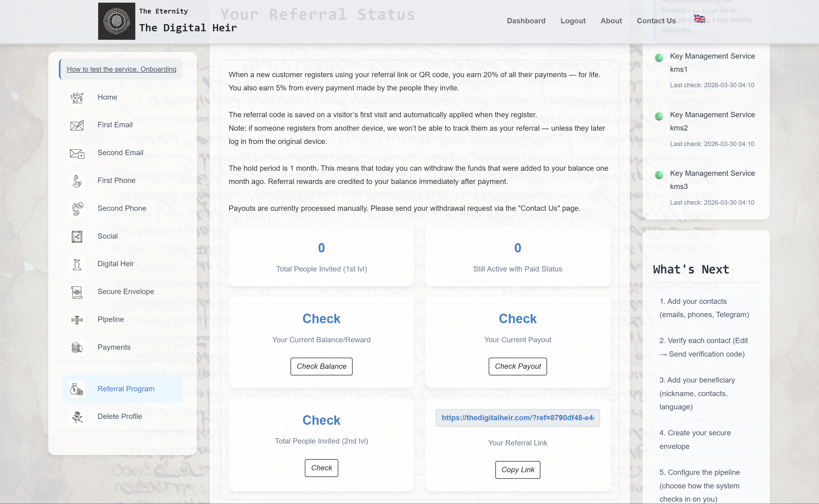Image resolution: width=819 pixels, height=504 pixels.
Task: Click the Key Management Service kms2 label
Action: 712,121
